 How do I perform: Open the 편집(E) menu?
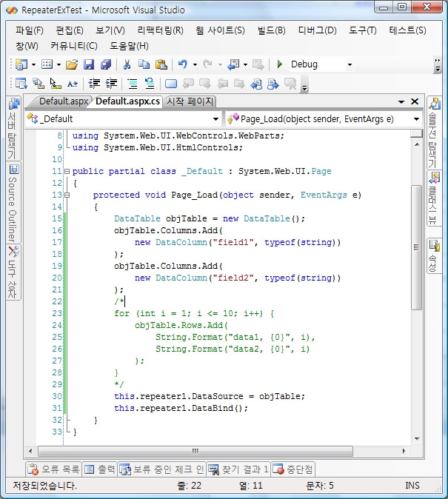pos(70,30)
